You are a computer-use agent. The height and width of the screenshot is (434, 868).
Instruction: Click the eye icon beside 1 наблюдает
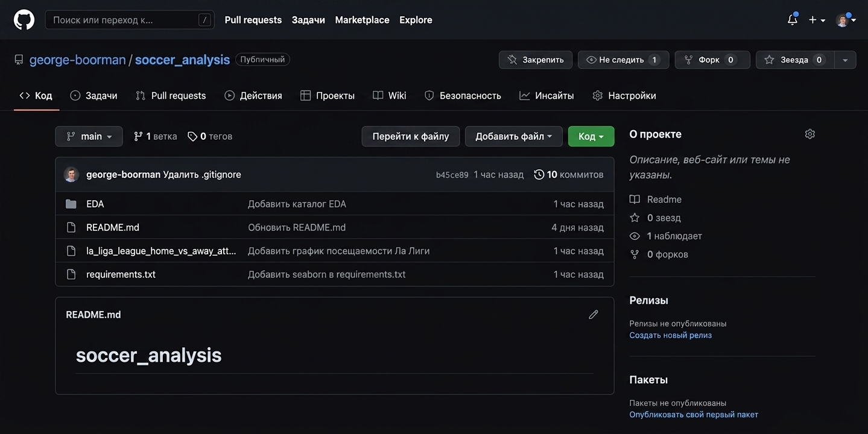pos(635,236)
